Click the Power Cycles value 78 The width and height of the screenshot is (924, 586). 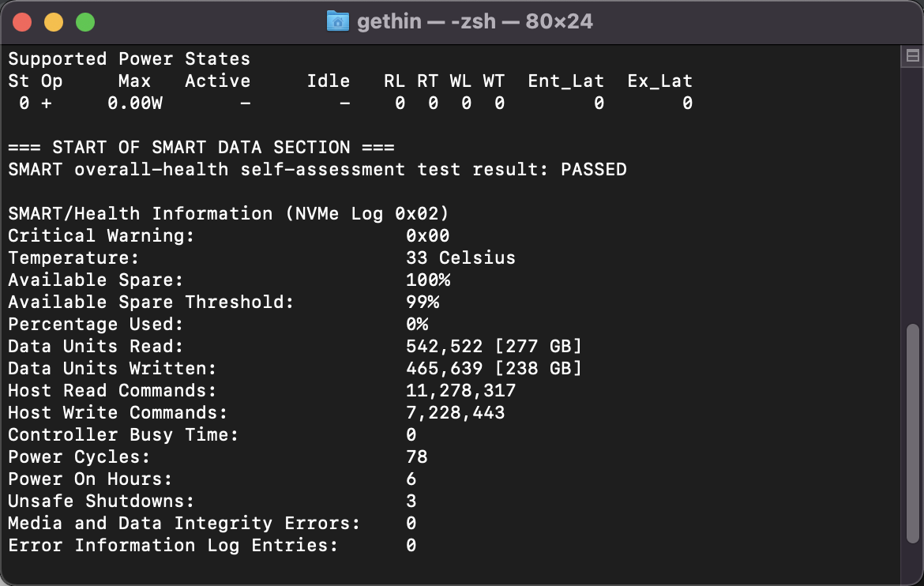click(x=416, y=456)
